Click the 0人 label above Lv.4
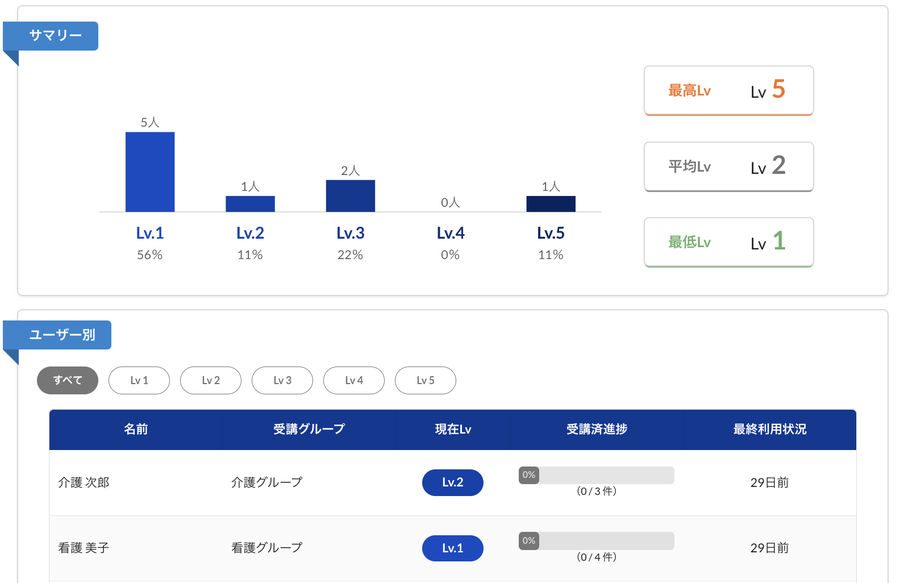900x583 pixels. point(451,203)
